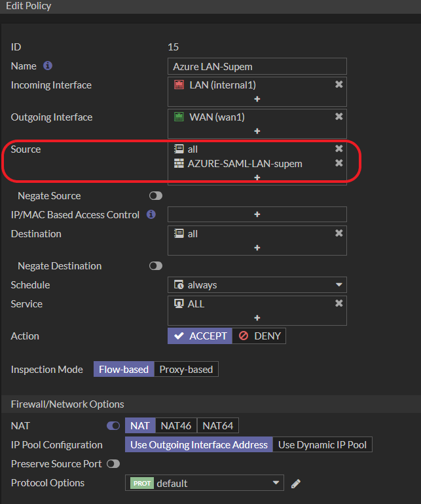
Task: Remove LAN (internal1) from Incoming Interface
Action: coord(339,85)
